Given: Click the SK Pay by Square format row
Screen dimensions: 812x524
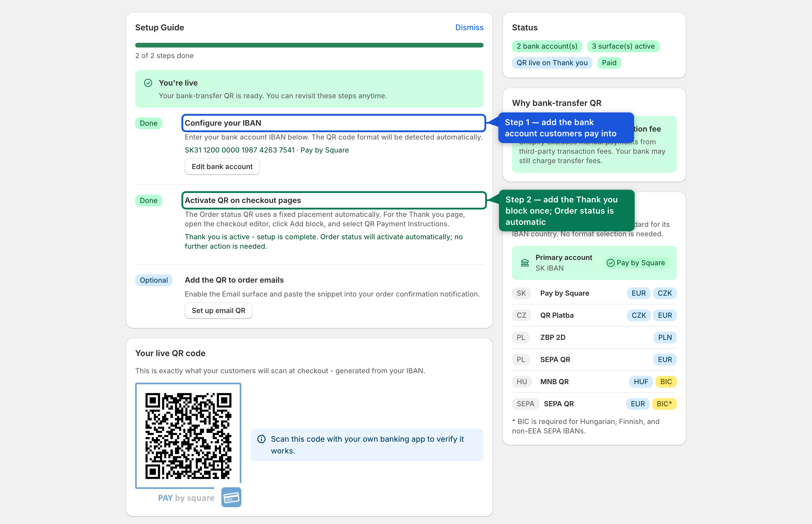Looking at the screenshot, I should pyautogui.click(x=594, y=293).
